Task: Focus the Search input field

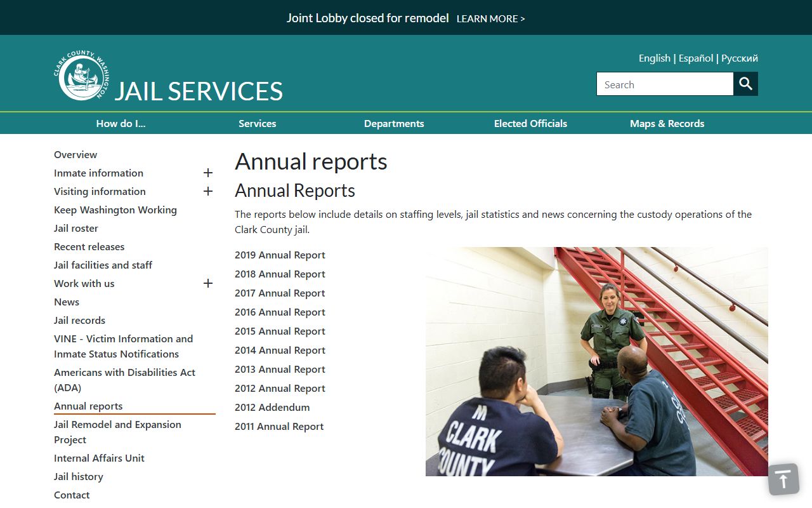Action: tap(665, 84)
